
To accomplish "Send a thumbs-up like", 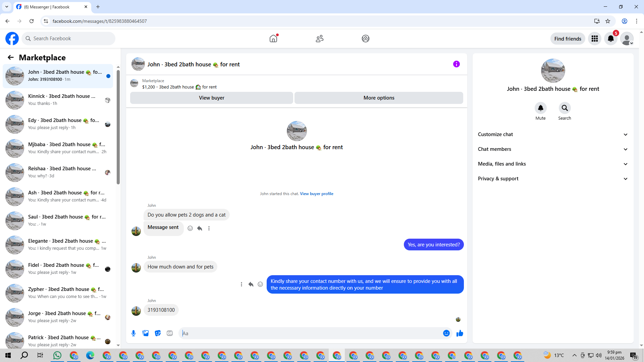I will [460, 333].
